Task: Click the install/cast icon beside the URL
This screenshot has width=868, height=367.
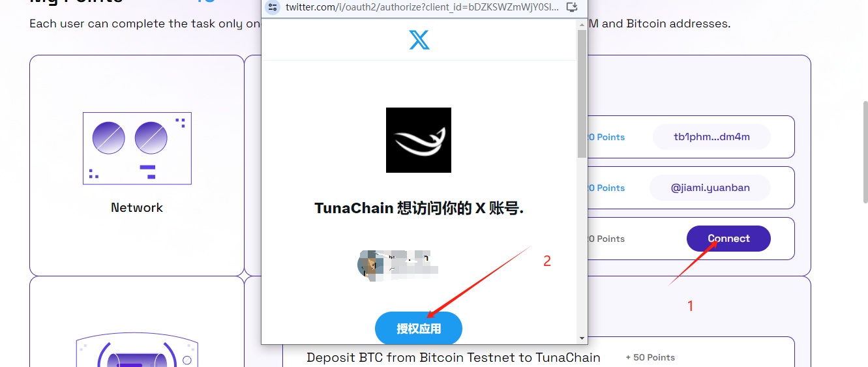Action: tap(572, 7)
